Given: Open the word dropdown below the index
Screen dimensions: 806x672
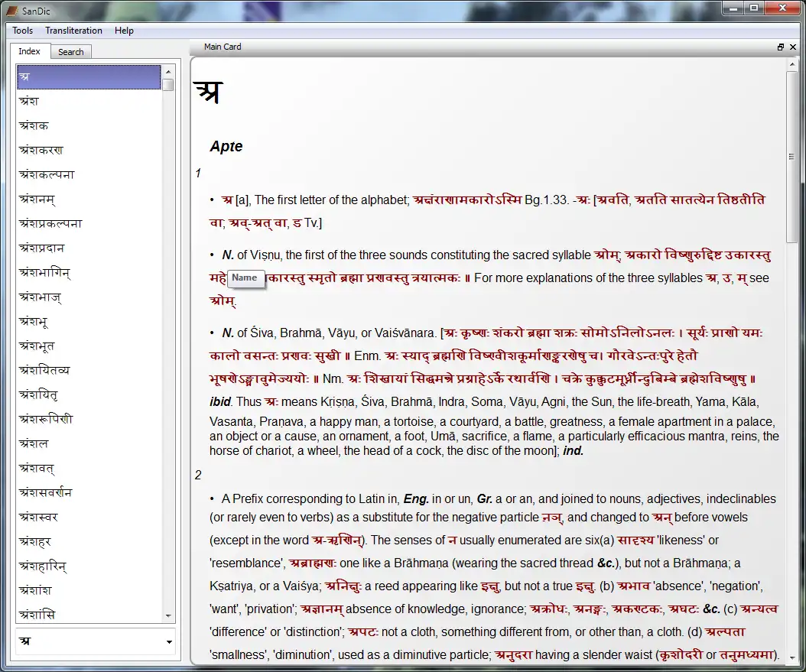Looking at the screenshot, I should point(169,642).
